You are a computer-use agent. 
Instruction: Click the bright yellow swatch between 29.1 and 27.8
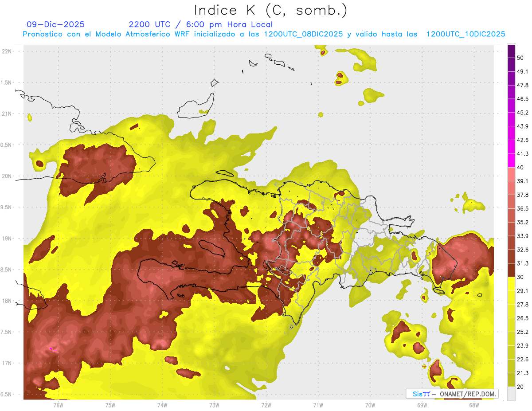(511, 297)
